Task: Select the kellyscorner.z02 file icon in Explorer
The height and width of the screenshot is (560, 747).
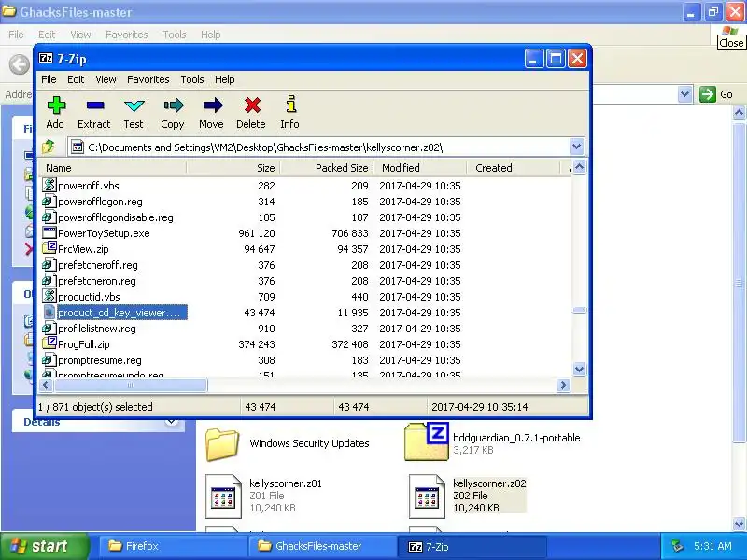Action: click(427, 496)
